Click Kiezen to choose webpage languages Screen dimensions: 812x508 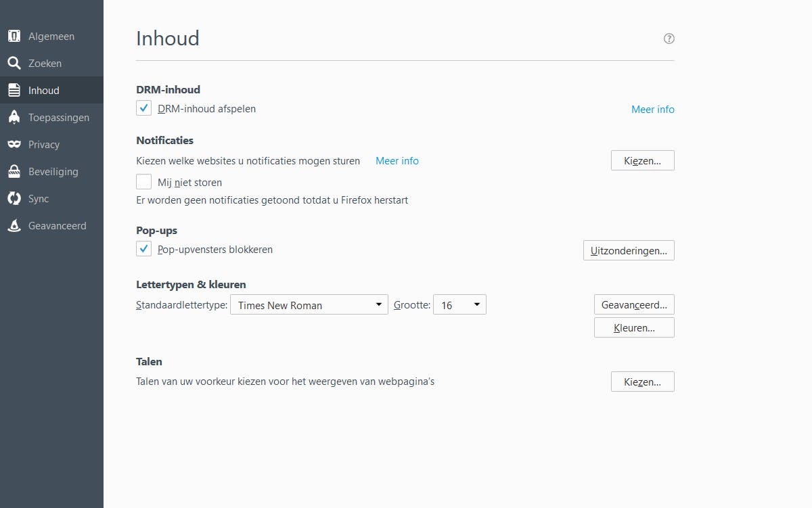coord(641,381)
